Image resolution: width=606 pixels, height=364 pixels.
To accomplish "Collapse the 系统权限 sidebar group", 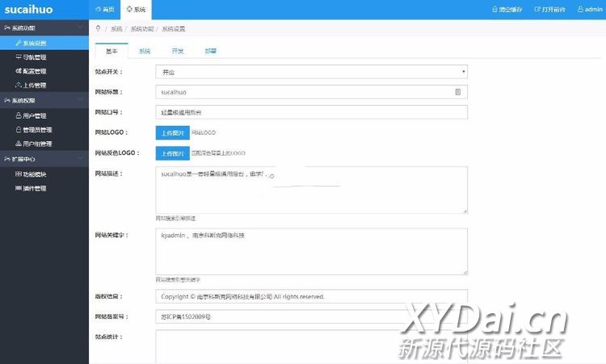I will 44,100.
